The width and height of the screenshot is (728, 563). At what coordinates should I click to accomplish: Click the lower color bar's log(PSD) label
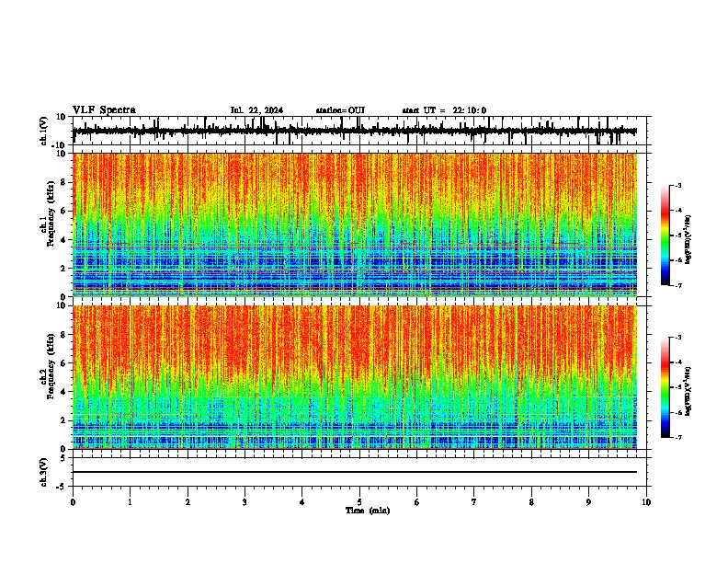click(x=688, y=391)
